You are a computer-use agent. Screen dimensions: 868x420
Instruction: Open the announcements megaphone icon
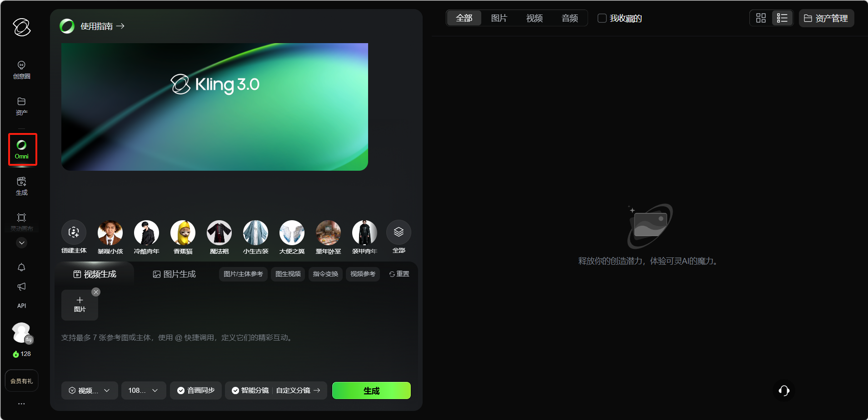coord(21,287)
